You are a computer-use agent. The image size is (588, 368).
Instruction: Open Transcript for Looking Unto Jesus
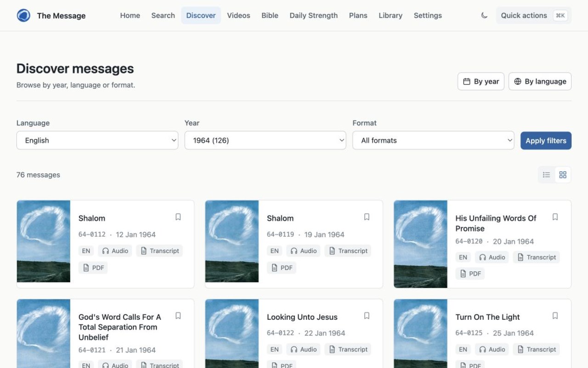point(348,350)
